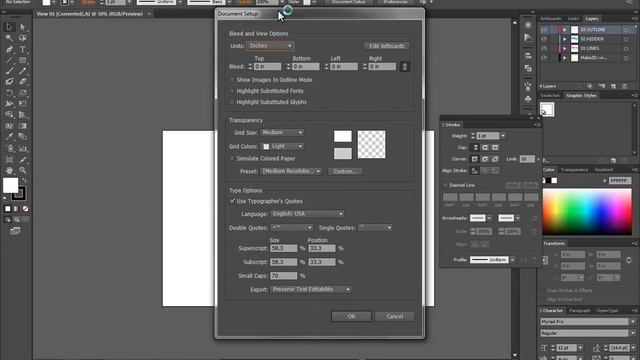The width and height of the screenshot is (640, 360).
Task: Toggle Dashed Line in Stroke panel
Action: pos(445,185)
